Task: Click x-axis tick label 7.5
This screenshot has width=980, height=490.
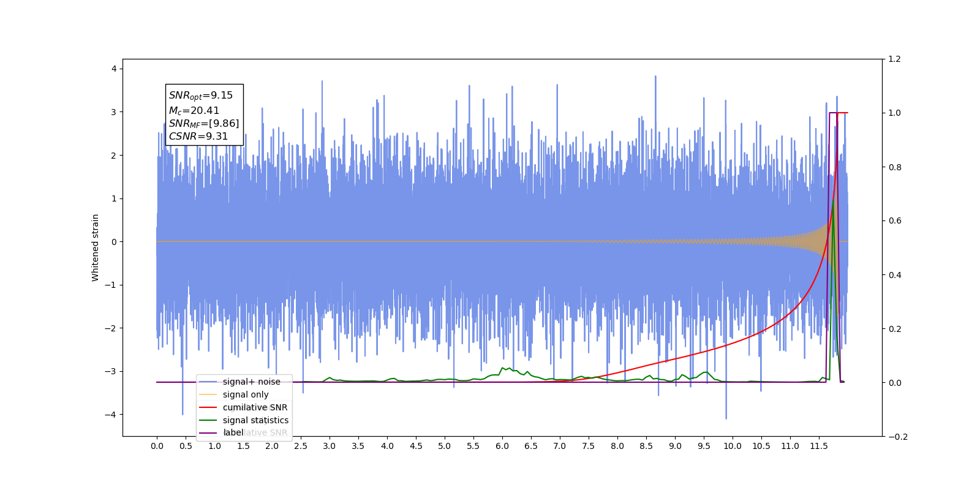Action: (589, 446)
